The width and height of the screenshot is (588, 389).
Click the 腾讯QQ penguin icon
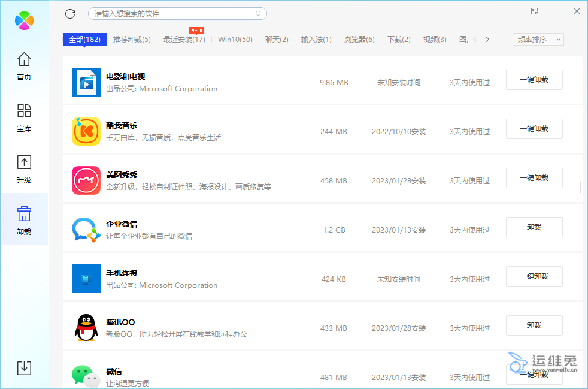86,328
